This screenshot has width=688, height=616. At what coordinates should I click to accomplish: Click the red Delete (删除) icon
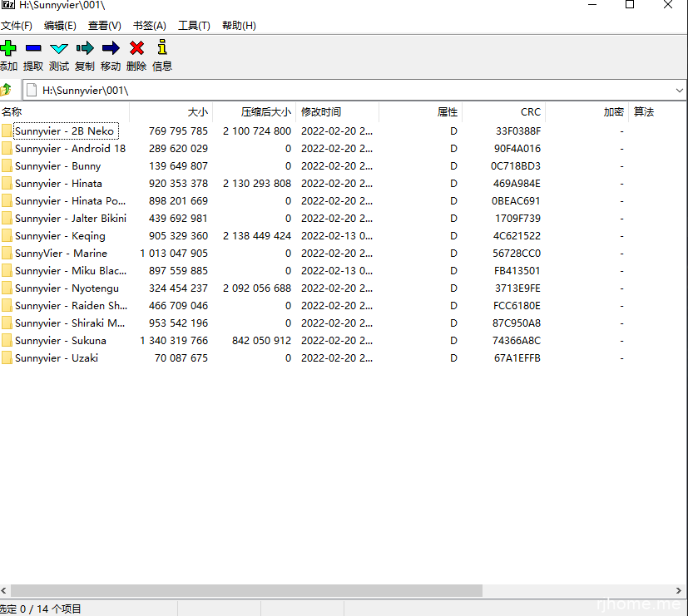point(136,48)
